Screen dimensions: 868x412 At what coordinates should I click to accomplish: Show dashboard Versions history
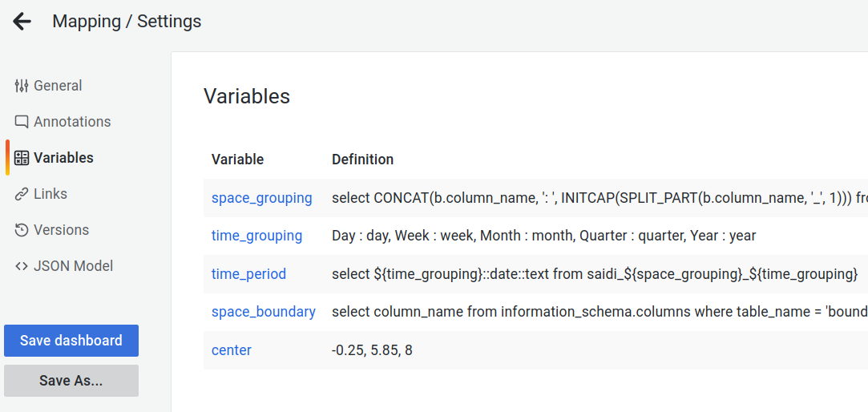coord(61,230)
